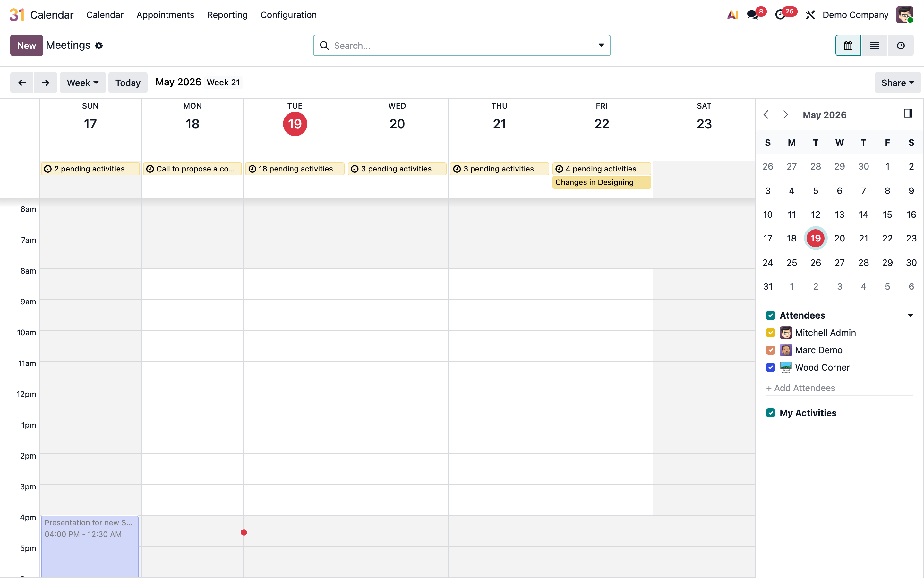This screenshot has height=578, width=924.
Task: Show next month in mini calendar
Action: [785, 115]
